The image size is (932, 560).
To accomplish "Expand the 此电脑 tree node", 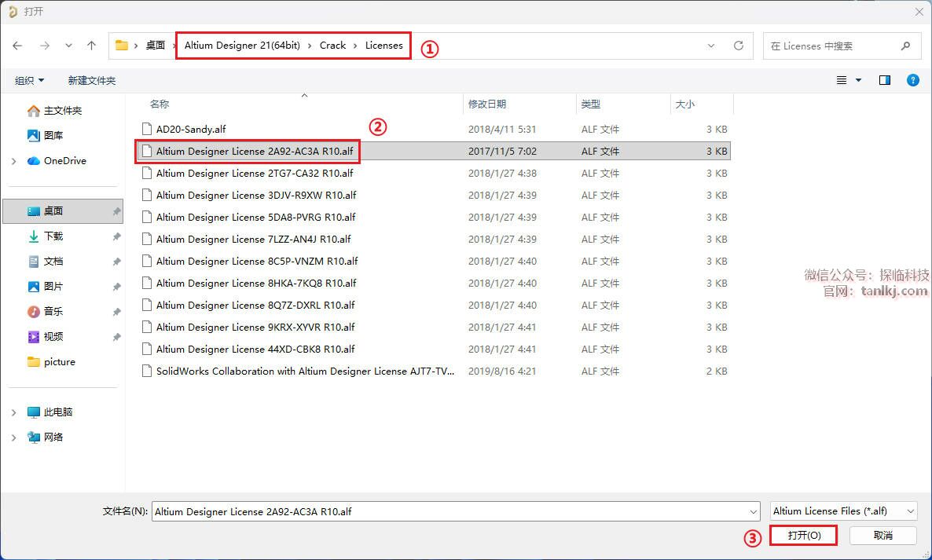I will click(13, 412).
